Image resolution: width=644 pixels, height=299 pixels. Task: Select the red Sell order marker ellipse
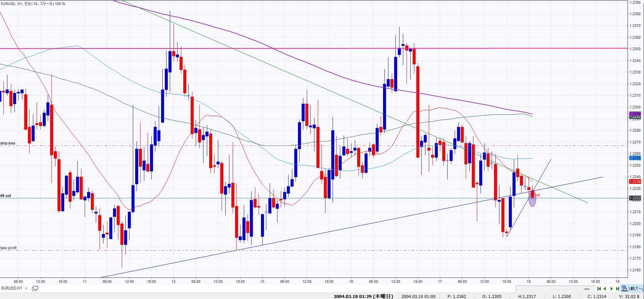click(x=532, y=198)
